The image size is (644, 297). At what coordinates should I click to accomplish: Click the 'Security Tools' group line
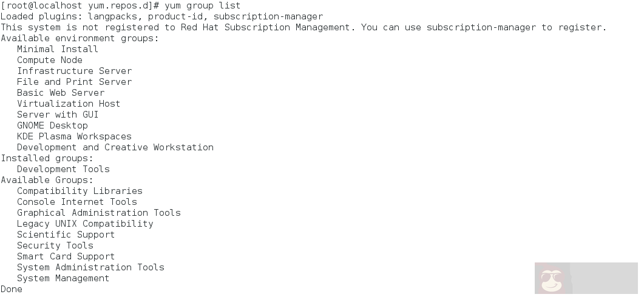[x=55, y=245]
